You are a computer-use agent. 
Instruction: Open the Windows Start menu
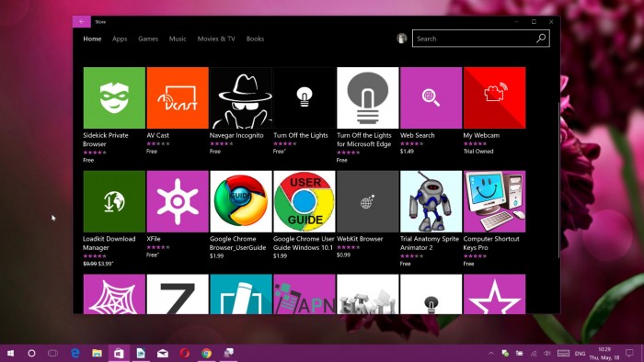click(x=10, y=353)
